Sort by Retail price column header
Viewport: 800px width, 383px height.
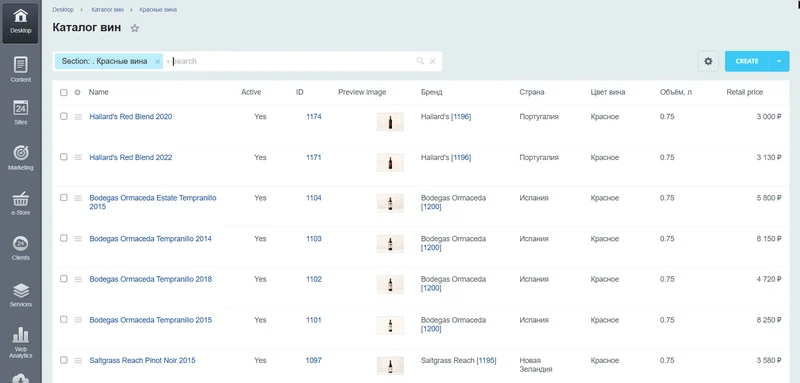tap(745, 92)
